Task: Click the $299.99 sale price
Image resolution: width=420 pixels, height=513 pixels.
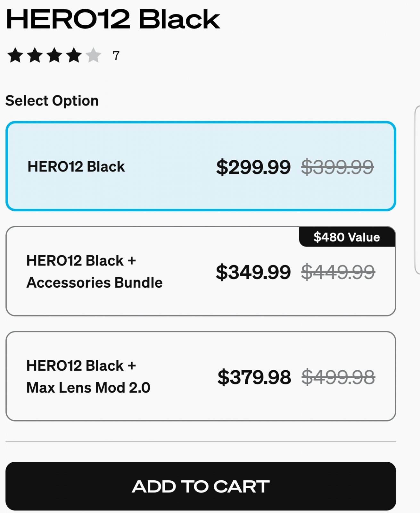Action: tap(253, 167)
